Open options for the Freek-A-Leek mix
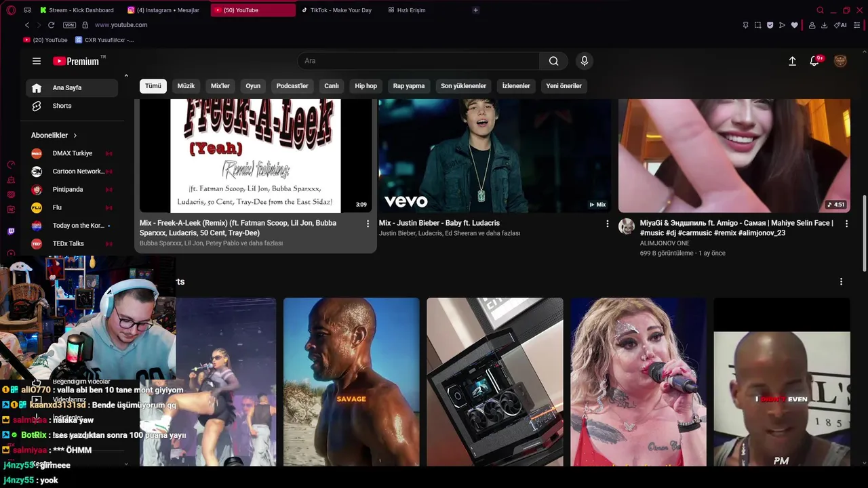 (368, 224)
